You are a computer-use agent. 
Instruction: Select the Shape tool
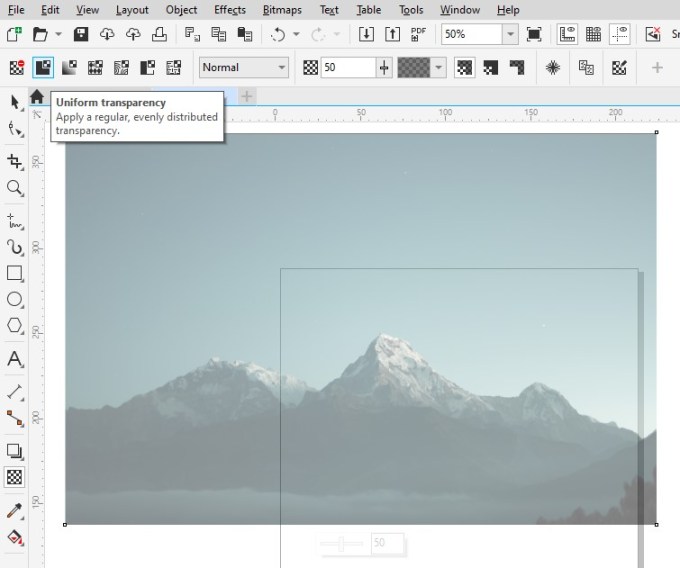click(x=15, y=129)
